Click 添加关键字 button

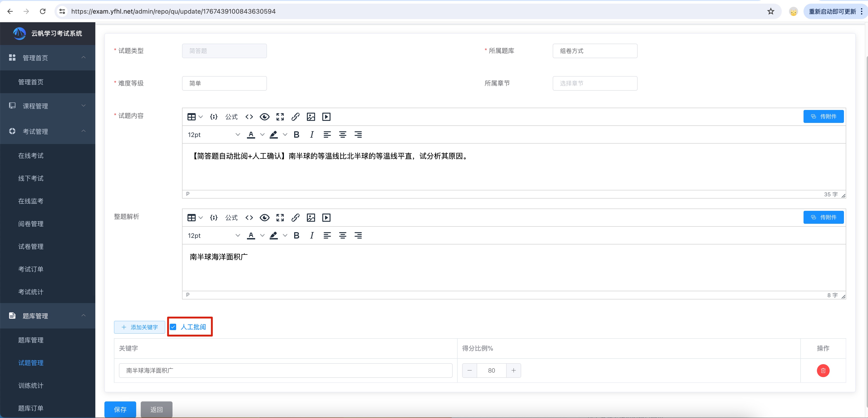coord(140,327)
